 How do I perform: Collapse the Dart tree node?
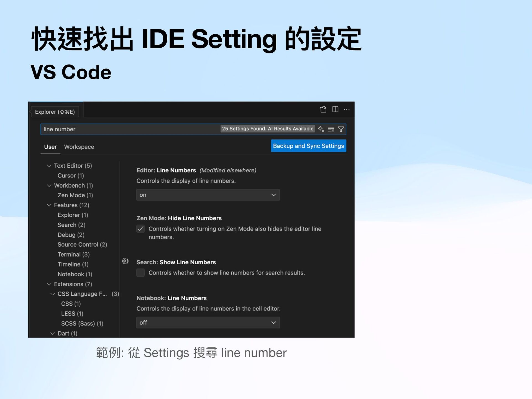[53, 334]
